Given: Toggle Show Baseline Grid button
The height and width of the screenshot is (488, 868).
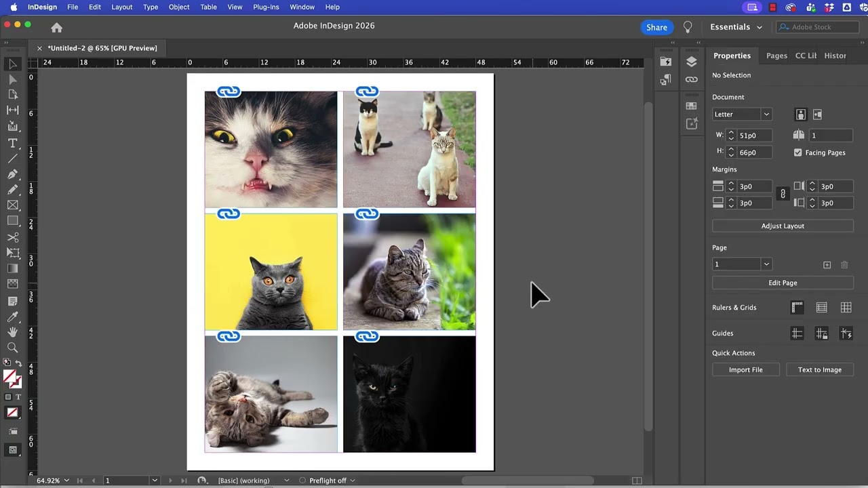Looking at the screenshot, I should point(821,308).
